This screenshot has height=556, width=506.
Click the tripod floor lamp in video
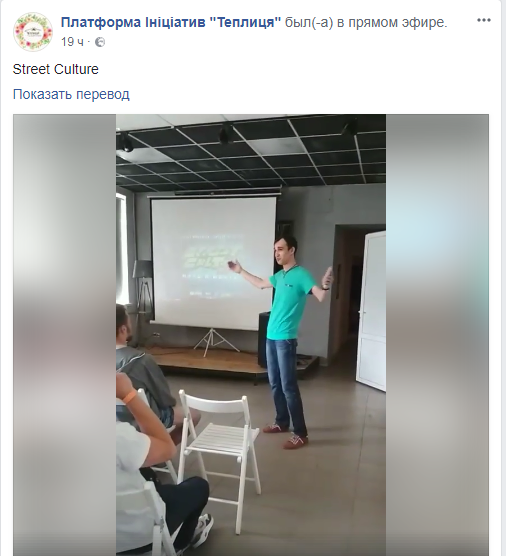[x=143, y=294]
